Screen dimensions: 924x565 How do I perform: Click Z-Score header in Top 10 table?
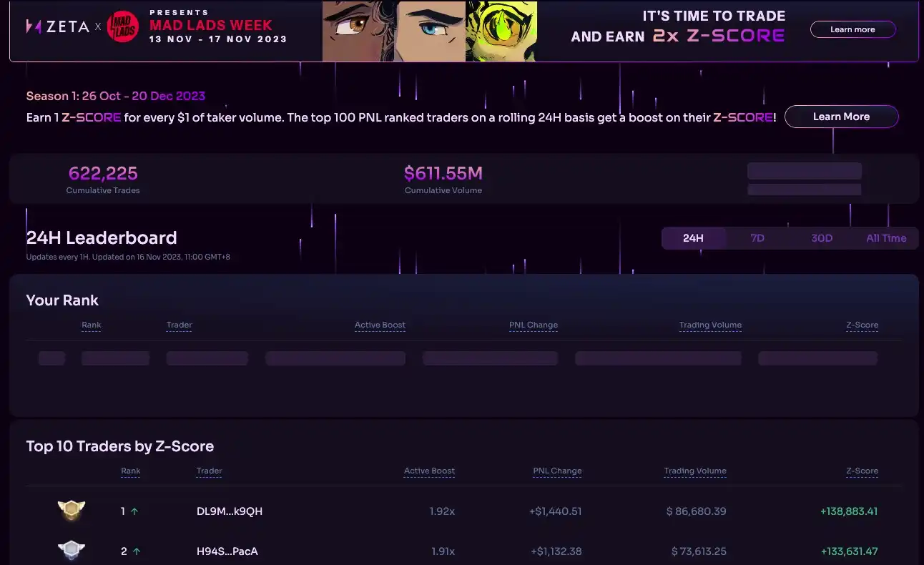[x=862, y=471]
